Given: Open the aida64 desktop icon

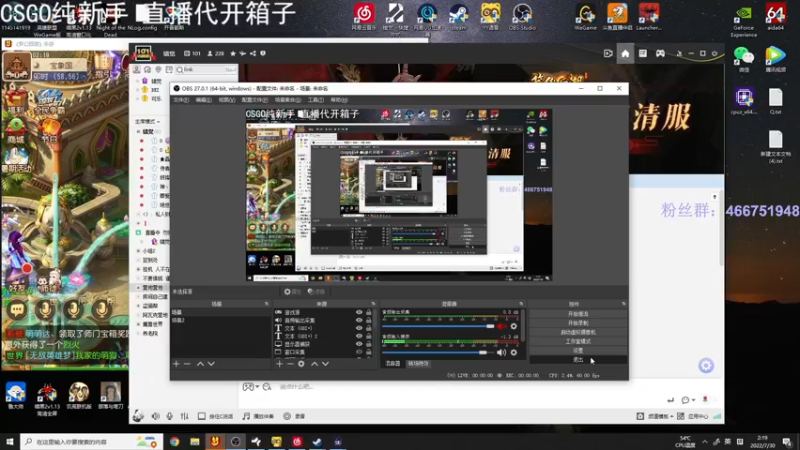Looking at the screenshot, I should tap(776, 17).
